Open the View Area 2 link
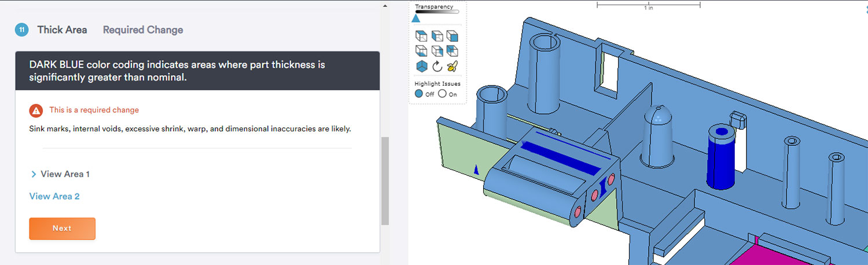 (x=54, y=196)
